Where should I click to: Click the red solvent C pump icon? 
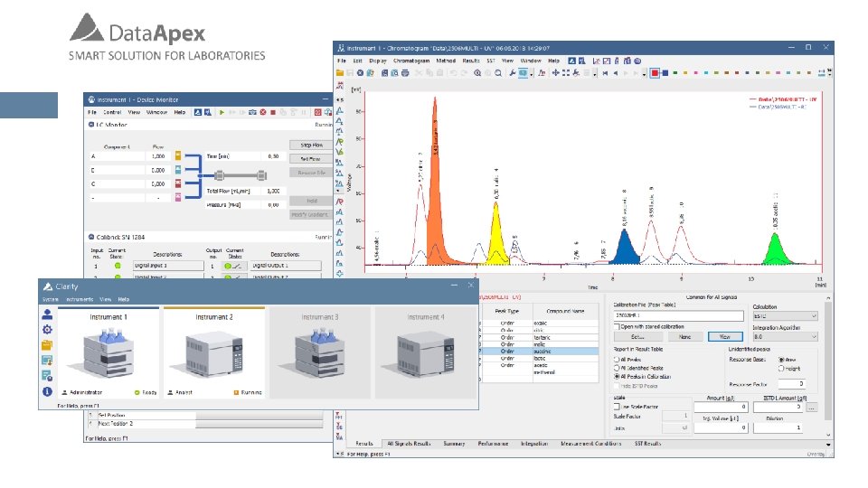(178, 183)
